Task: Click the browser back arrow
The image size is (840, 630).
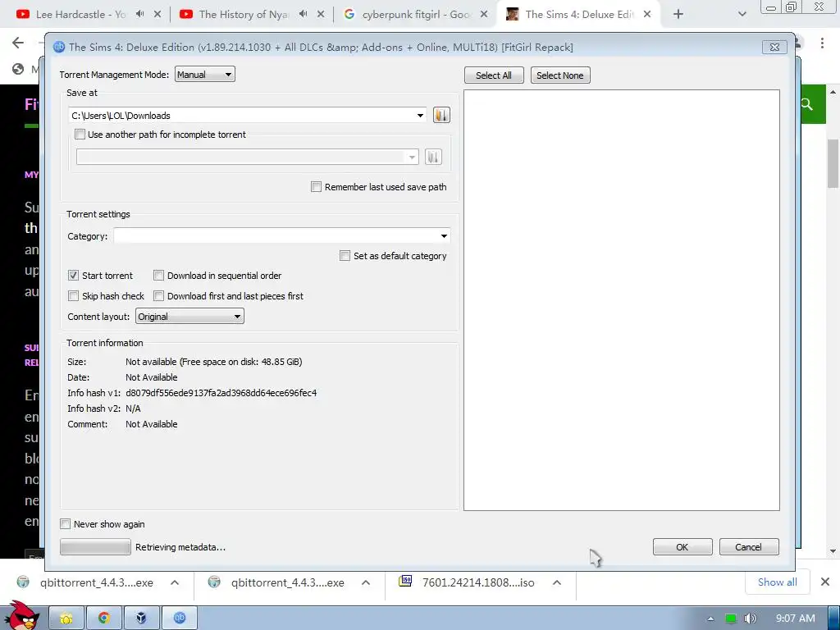Action: (18, 43)
